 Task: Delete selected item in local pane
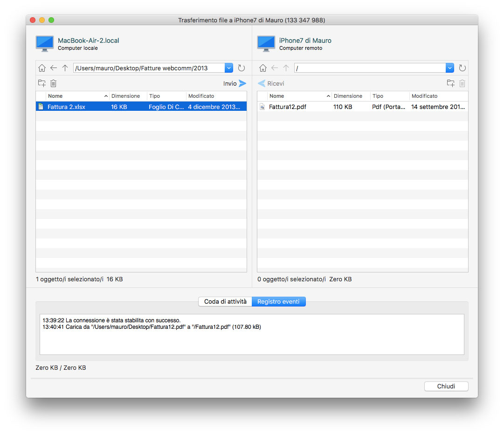pos(53,83)
